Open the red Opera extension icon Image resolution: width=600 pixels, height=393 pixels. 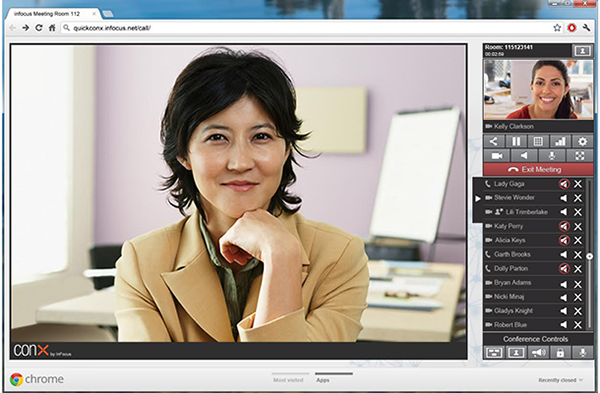point(572,28)
